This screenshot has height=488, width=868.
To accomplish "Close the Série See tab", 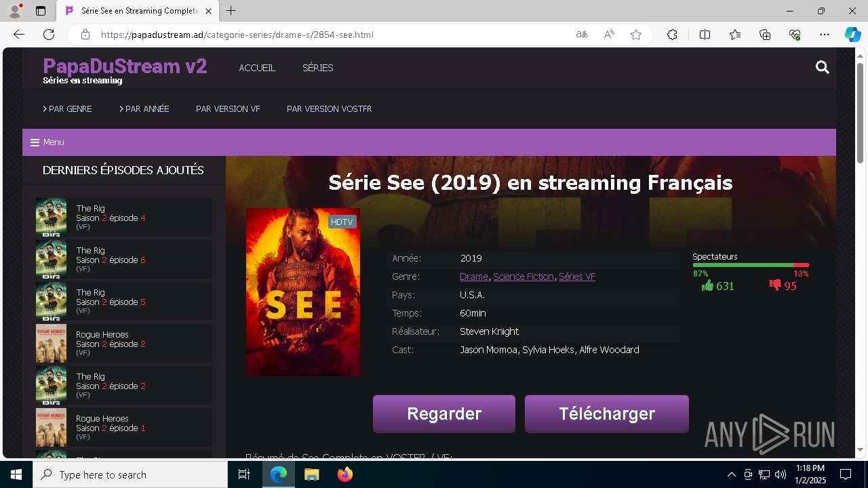I will (209, 11).
